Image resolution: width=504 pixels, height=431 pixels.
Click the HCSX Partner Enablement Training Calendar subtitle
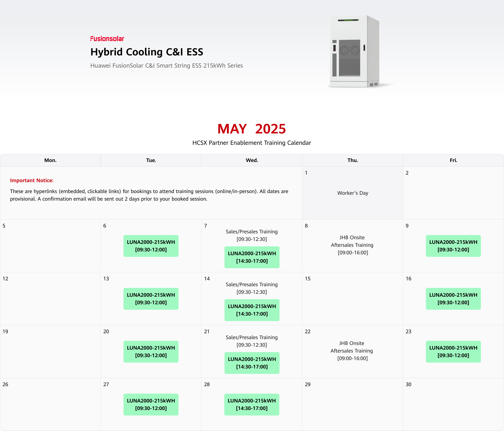[252, 143]
